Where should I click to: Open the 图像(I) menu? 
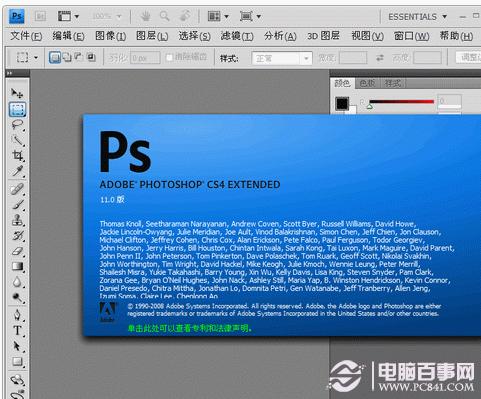pyautogui.click(x=110, y=36)
